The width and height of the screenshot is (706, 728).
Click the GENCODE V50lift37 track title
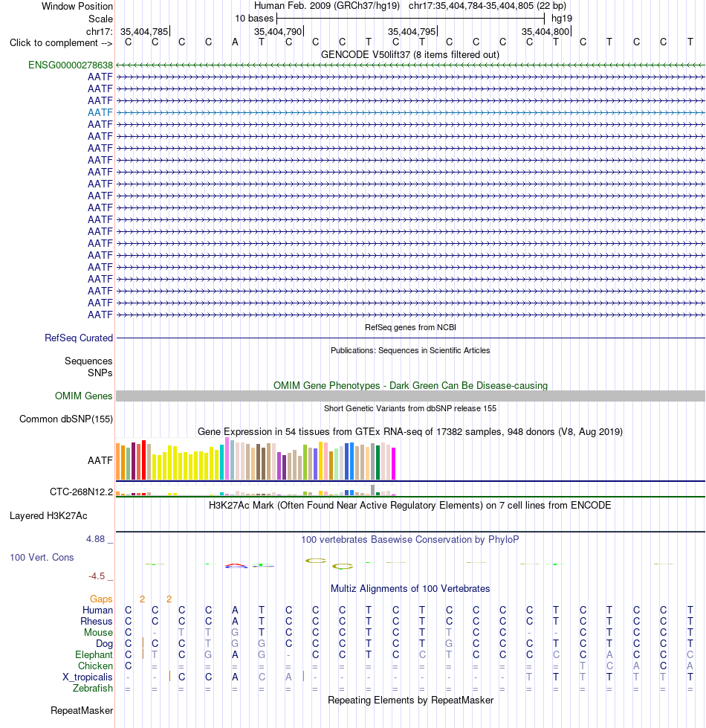(410, 55)
